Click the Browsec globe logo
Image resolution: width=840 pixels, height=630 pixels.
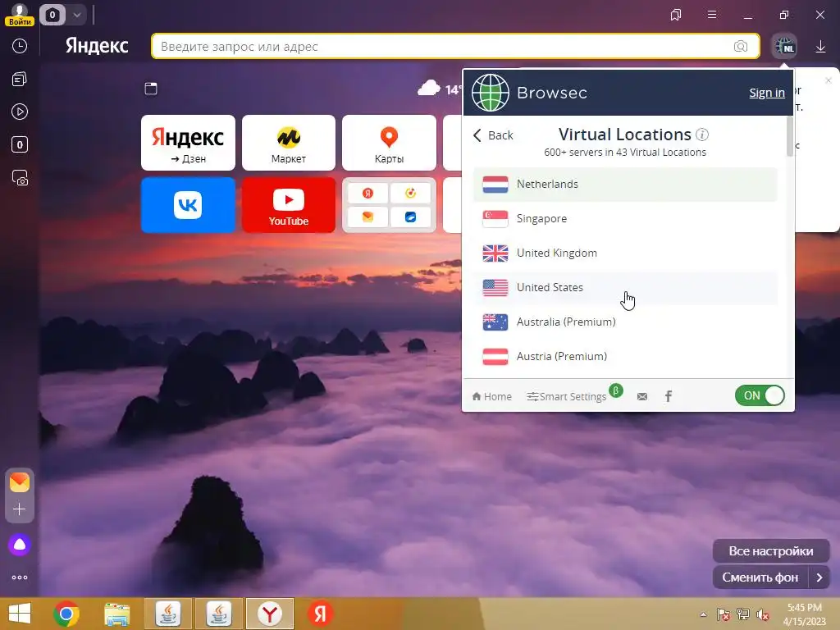pos(491,93)
